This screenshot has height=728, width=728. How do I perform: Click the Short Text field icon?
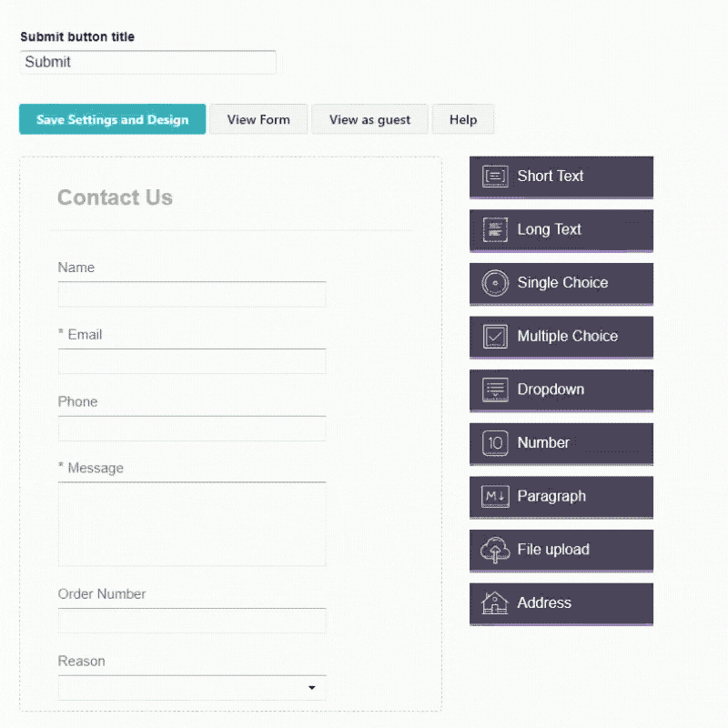point(495,177)
